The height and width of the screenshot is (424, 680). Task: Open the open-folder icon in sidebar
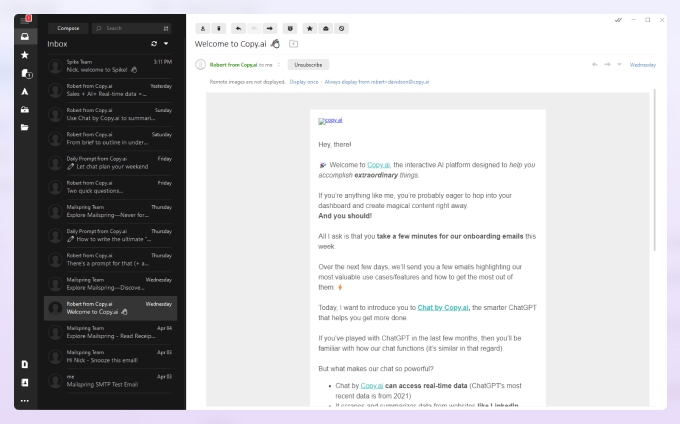point(25,127)
